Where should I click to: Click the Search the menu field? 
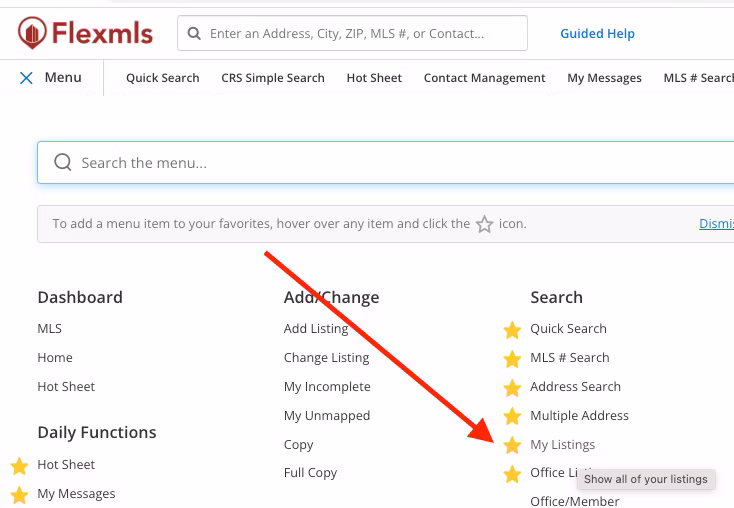[386, 162]
